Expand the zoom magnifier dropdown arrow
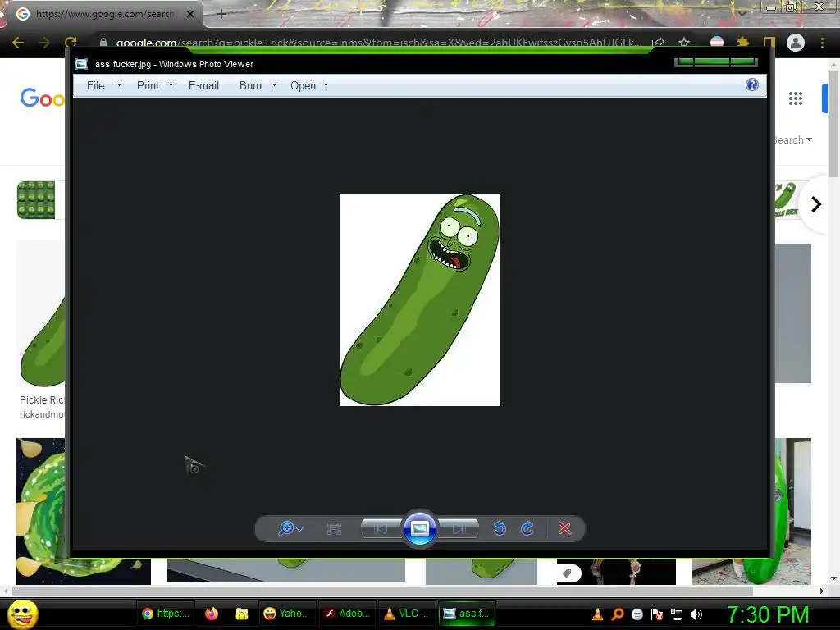 [x=299, y=529]
